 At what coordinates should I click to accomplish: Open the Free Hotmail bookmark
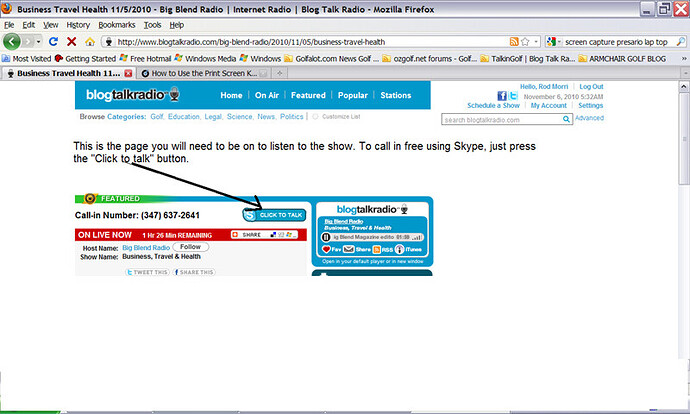[x=145, y=59]
